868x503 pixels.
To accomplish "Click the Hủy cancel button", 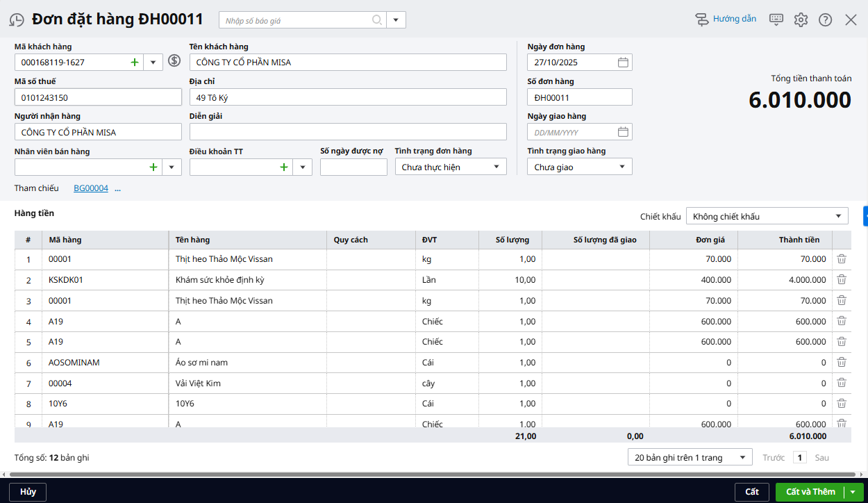I will click(x=28, y=492).
